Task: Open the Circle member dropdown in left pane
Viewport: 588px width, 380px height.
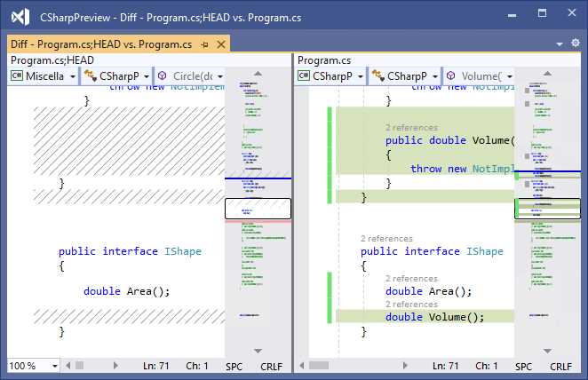Action: pyautogui.click(x=190, y=76)
